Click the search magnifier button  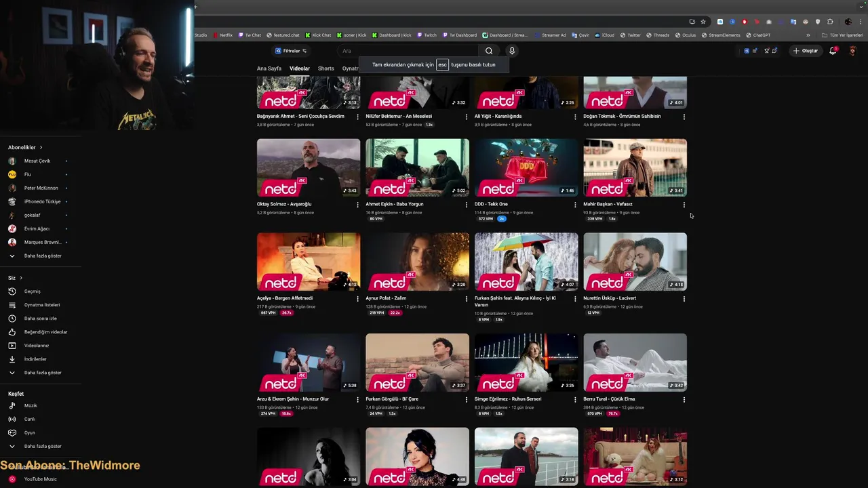click(489, 51)
